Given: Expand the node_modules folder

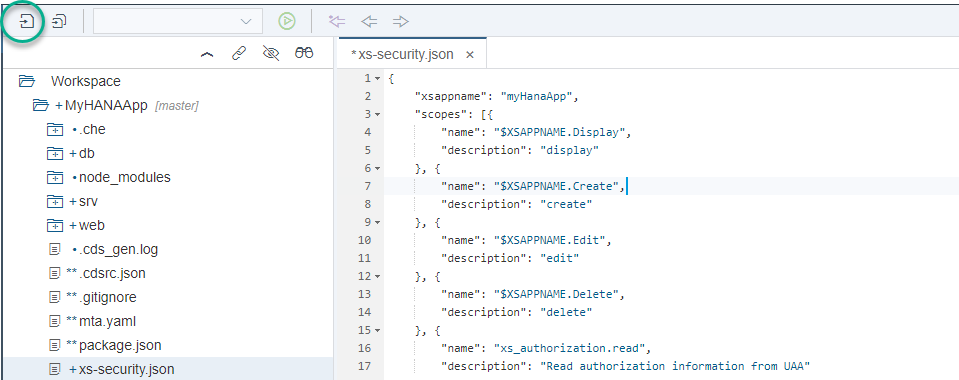Looking at the screenshot, I should pyautogui.click(x=55, y=177).
